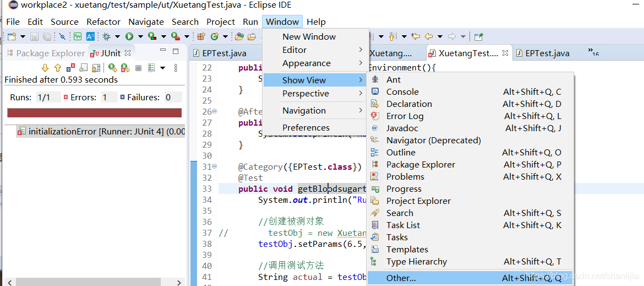
Task: Toggle JUnit Scroll Lock icon
Action: pyautogui.click(x=96, y=68)
